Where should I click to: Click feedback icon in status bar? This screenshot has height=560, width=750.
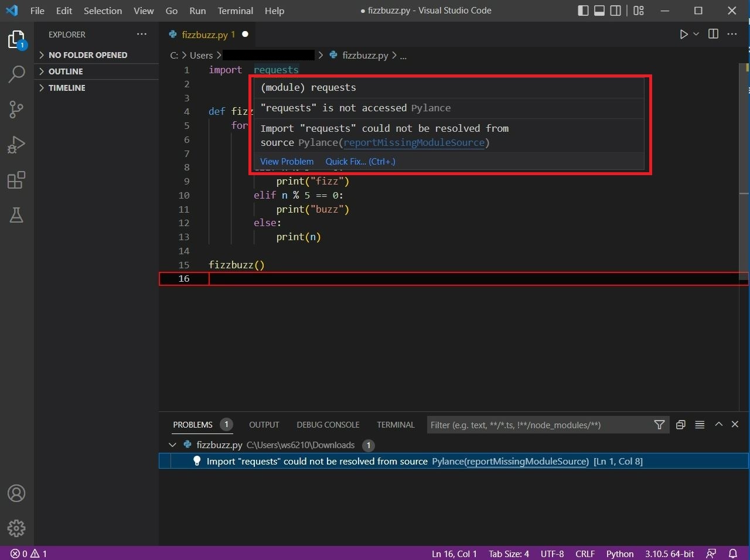point(711,554)
